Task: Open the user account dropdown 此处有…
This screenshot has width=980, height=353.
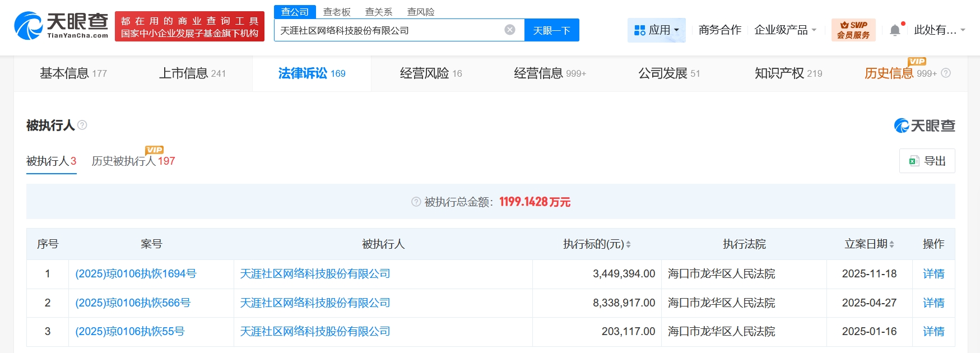Action: (939, 30)
